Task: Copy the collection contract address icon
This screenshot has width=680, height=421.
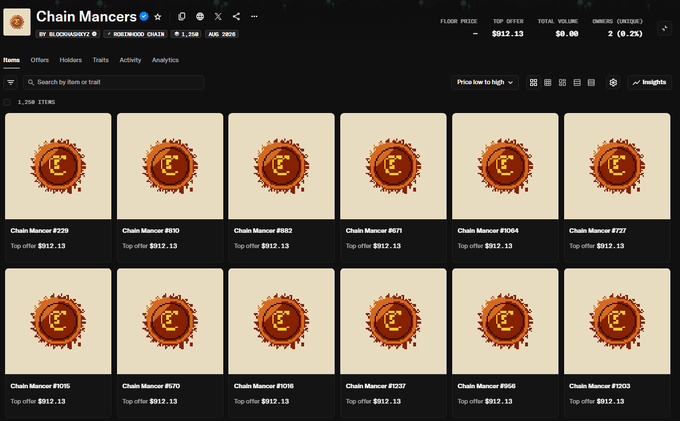Action: click(x=182, y=16)
